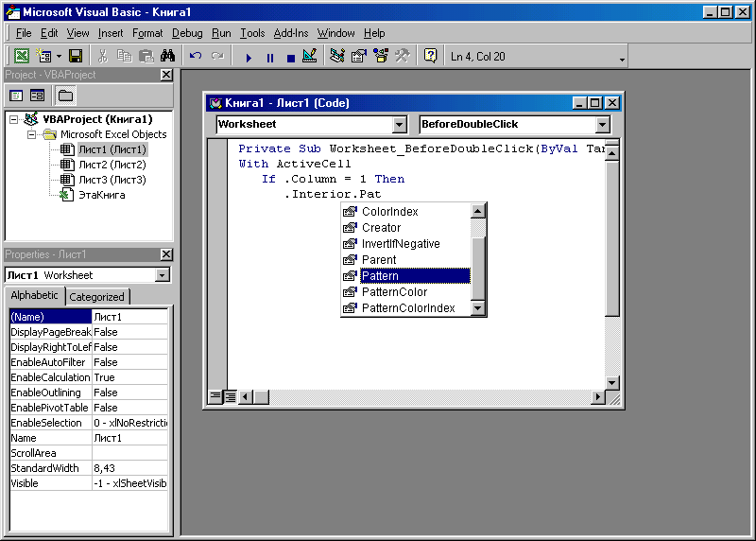Screen dimensions: 756x541
Task: Open Object Browser via toolbar icon
Action: (x=381, y=56)
